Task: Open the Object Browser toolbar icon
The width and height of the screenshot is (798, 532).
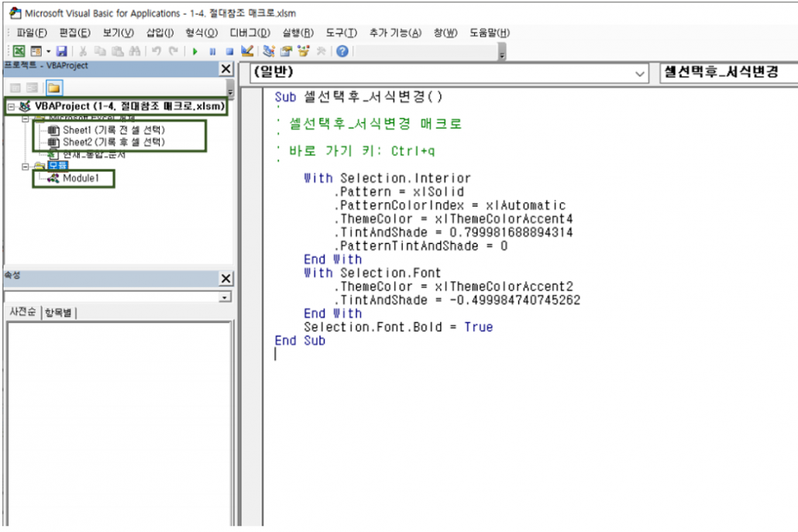Action: (304, 51)
